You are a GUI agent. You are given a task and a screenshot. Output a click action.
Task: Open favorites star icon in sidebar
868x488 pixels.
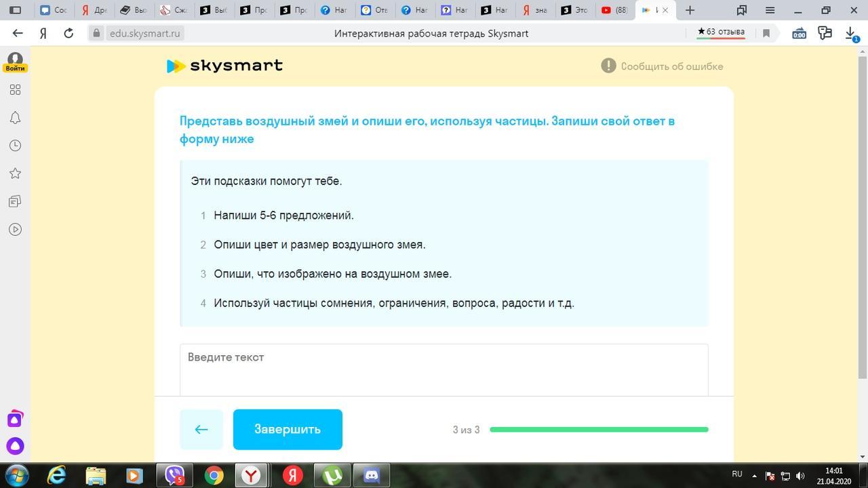[15, 174]
